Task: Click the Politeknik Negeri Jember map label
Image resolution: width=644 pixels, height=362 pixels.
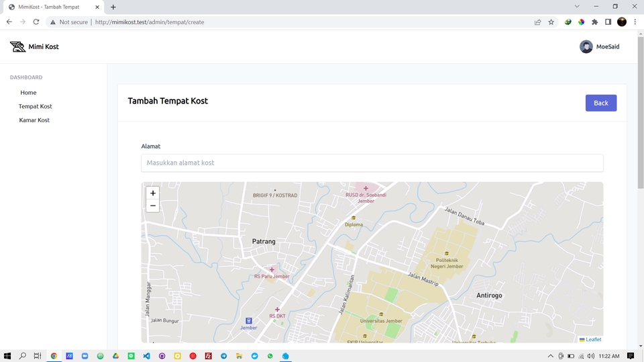Action: point(447,263)
